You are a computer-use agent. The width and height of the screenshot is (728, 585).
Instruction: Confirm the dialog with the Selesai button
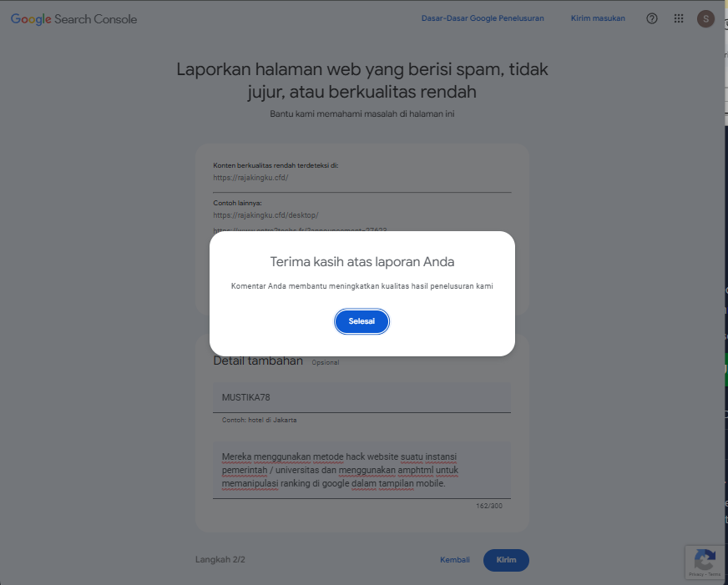click(x=361, y=321)
